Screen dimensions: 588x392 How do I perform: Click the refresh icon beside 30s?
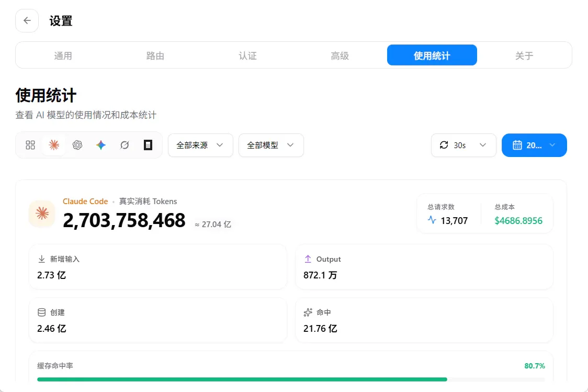click(444, 145)
